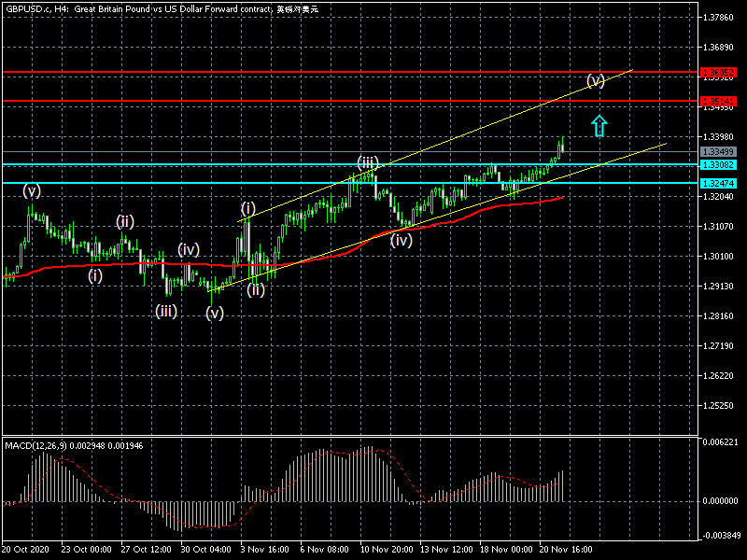Click the 1.27190 price axis value

(718, 345)
